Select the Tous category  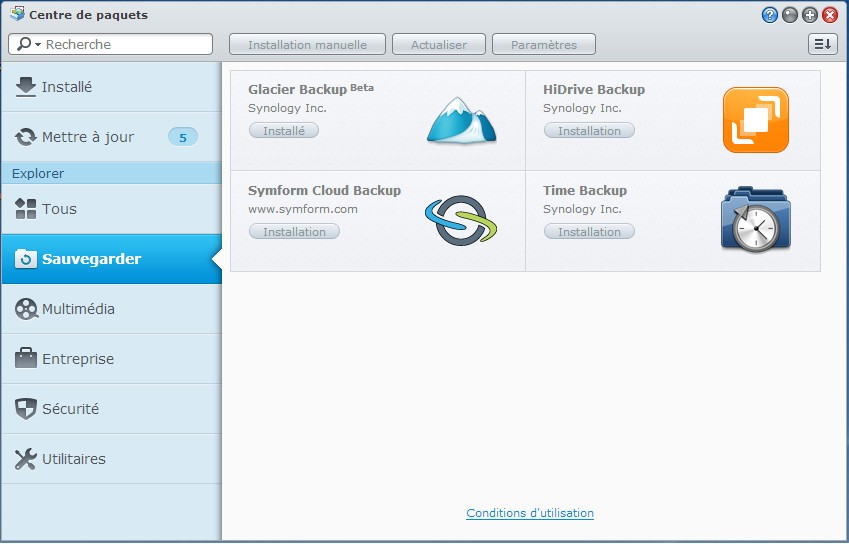pyautogui.click(x=59, y=209)
